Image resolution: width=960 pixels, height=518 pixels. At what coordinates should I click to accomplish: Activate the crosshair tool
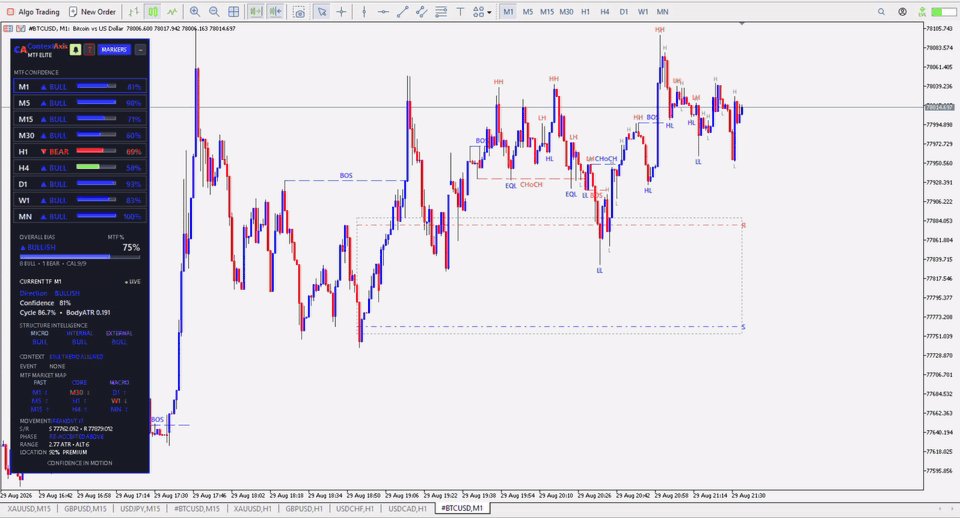point(341,12)
